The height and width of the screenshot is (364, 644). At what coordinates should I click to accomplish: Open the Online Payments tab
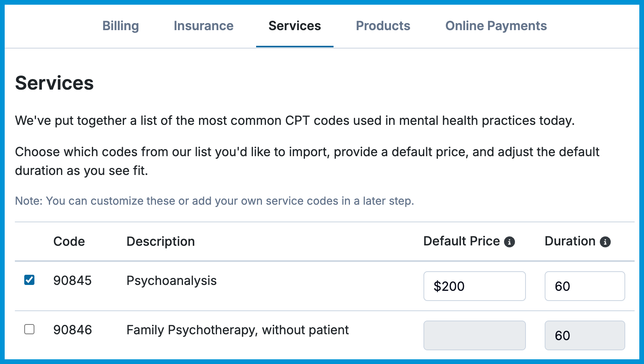pos(496,26)
